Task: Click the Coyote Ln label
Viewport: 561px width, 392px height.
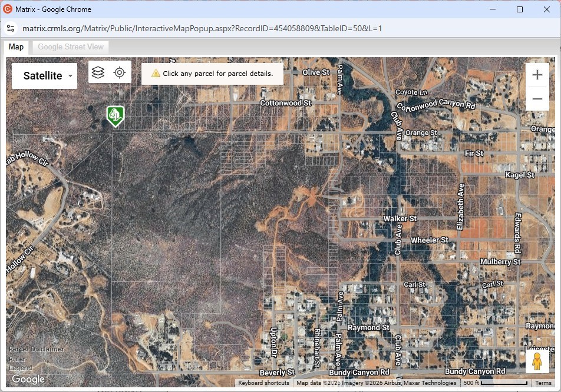Action: click(411, 92)
